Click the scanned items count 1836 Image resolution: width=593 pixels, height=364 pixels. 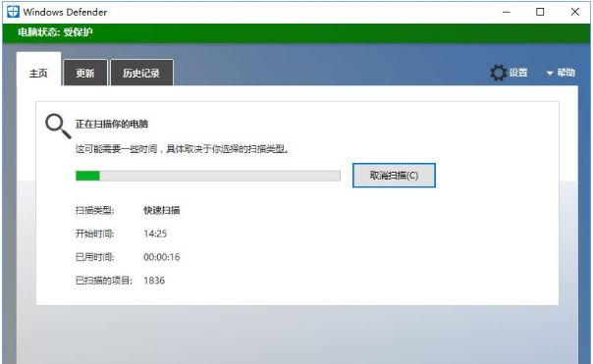click(x=154, y=281)
